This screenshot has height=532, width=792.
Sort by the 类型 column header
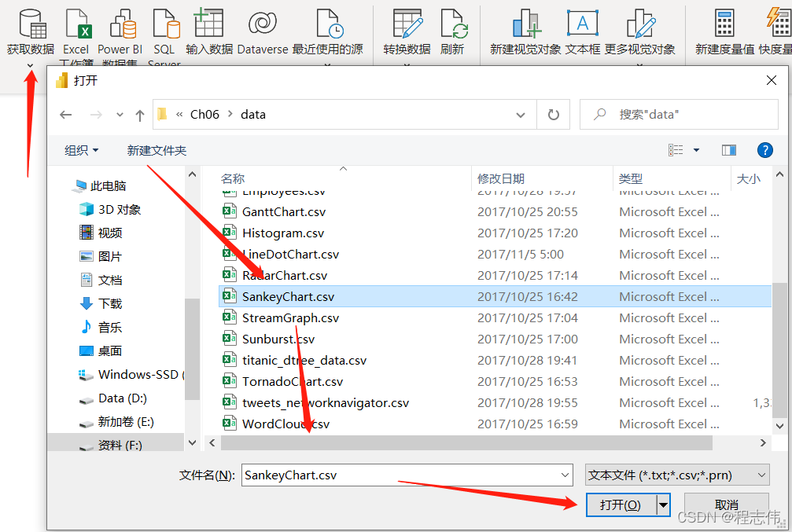pos(631,178)
